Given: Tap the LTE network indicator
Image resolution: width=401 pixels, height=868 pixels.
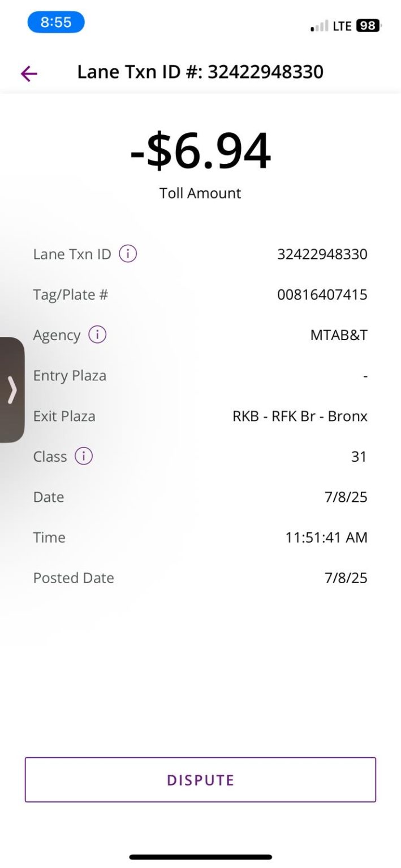Looking at the screenshot, I should point(342,26).
